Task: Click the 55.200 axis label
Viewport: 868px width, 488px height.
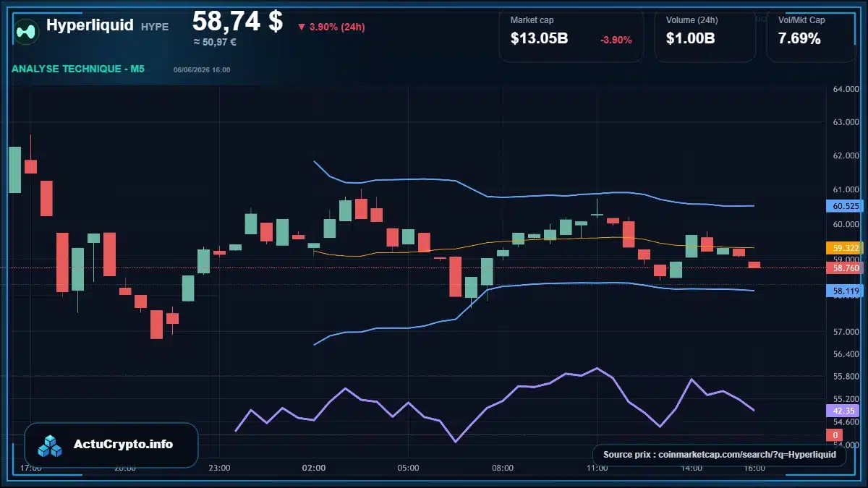Action: [846, 399]
